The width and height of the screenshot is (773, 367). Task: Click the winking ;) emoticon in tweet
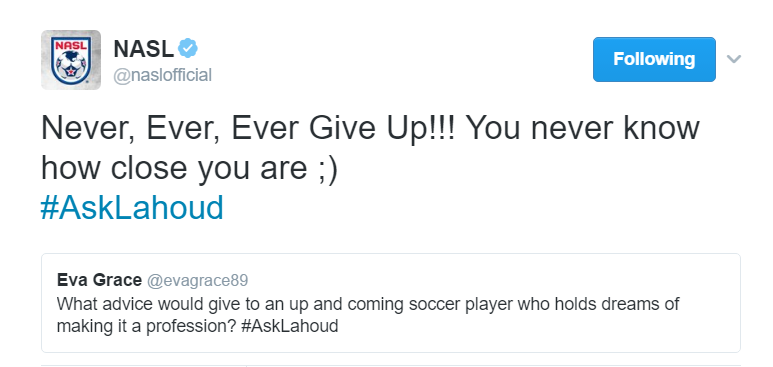(327, 169)
